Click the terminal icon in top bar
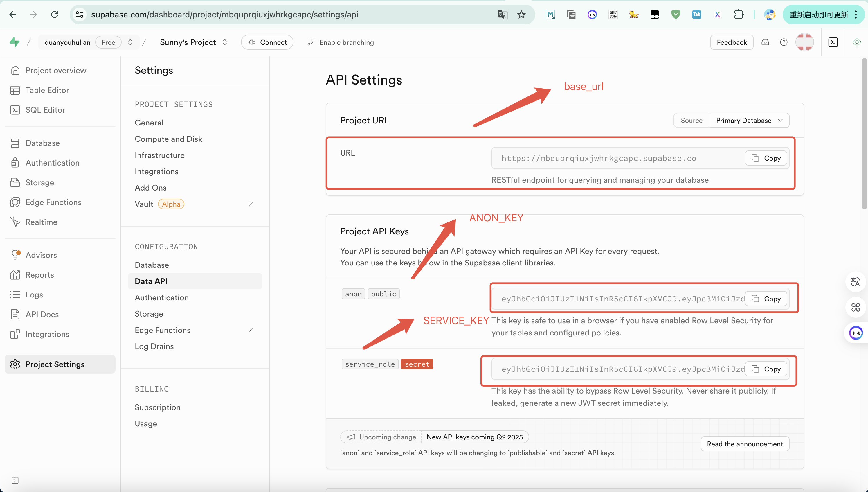Viewport: 868px width, 492px height. pyautogui.click(x=833, y=42)
